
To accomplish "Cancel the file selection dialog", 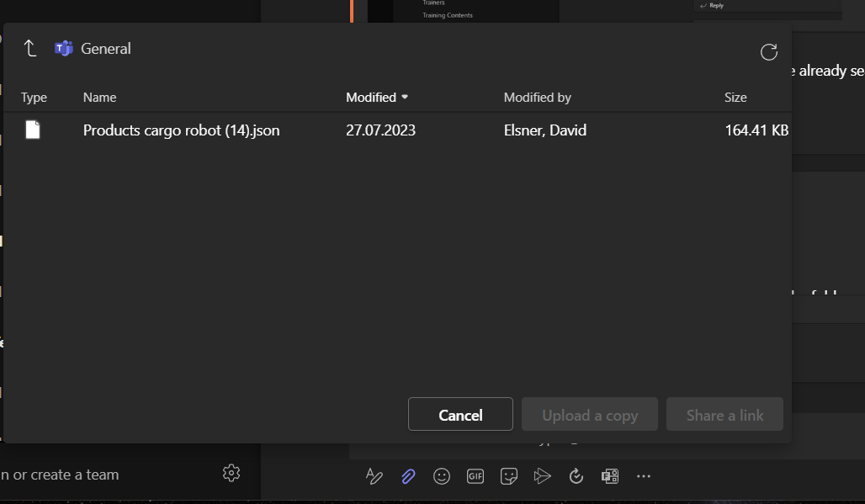I will pos(460,414).
